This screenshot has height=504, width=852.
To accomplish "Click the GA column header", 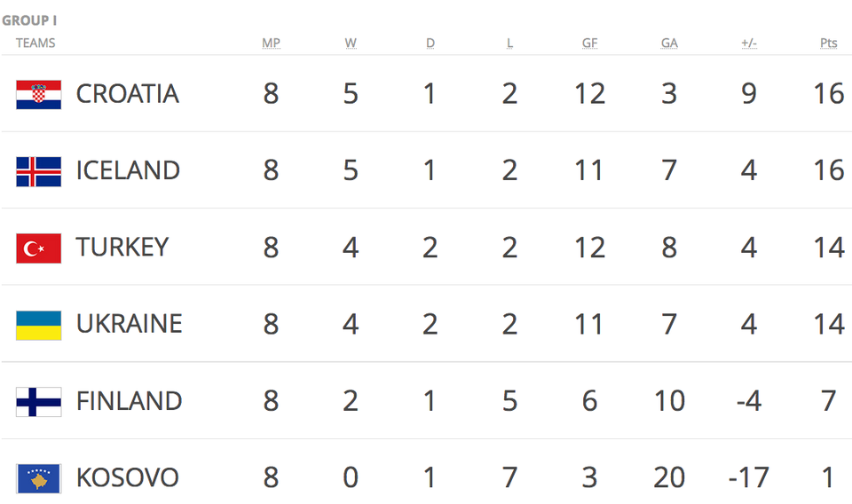I will [x=669, y=43].
